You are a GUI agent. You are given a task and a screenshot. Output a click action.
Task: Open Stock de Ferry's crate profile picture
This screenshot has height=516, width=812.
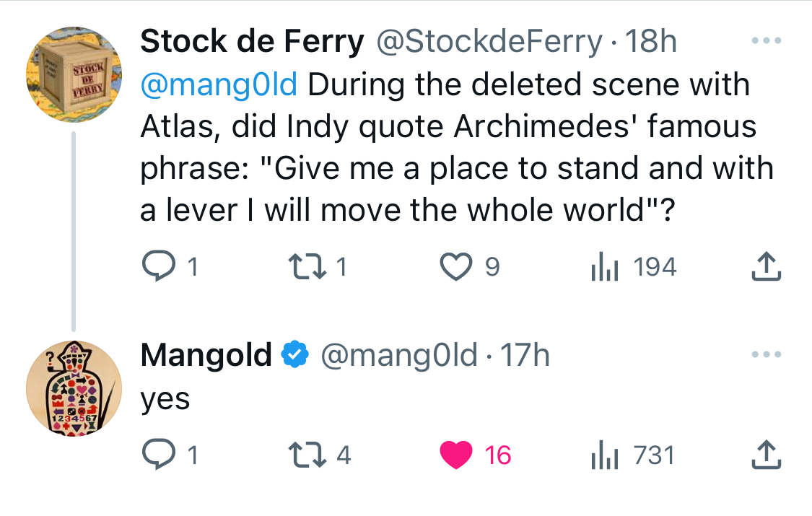click(74, 74)
